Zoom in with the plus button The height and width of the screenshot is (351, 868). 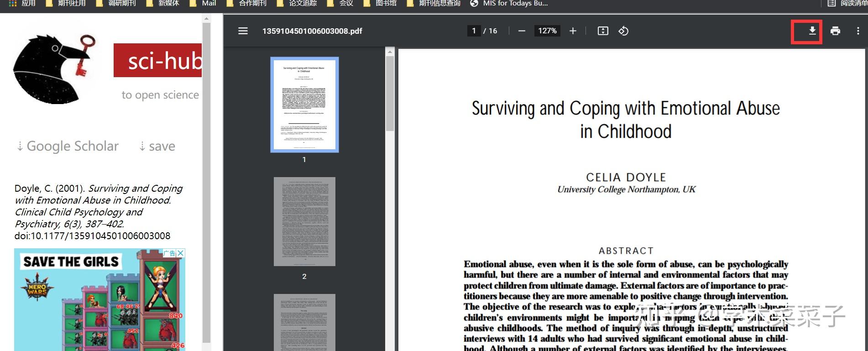(573, 31)
